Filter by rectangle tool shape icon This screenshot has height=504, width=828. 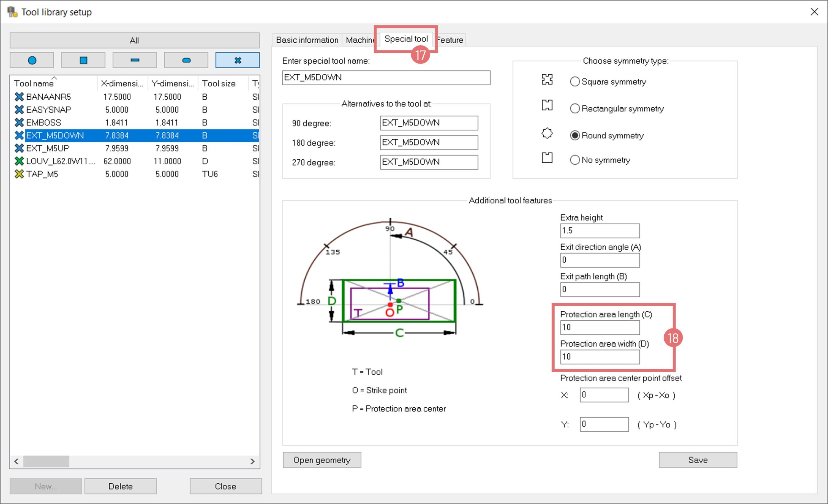(135, 60)
